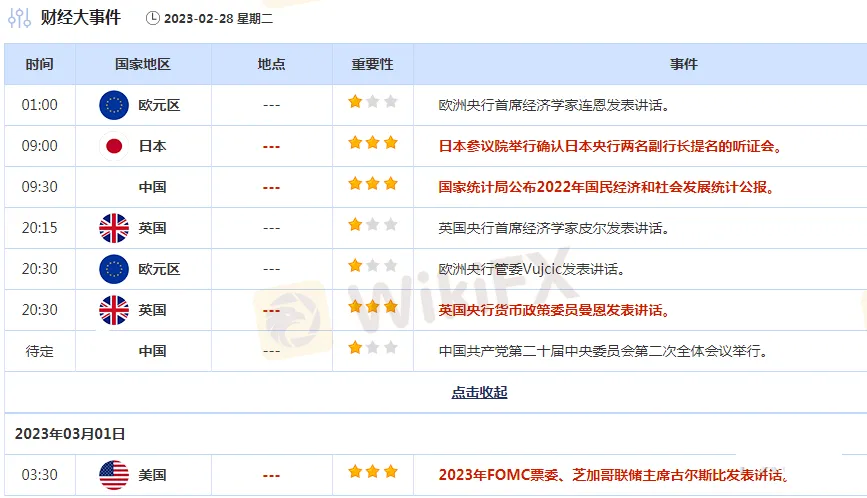Click the 09:30 time cell
The image size is (867, 498).
click(x=40, y=187)
